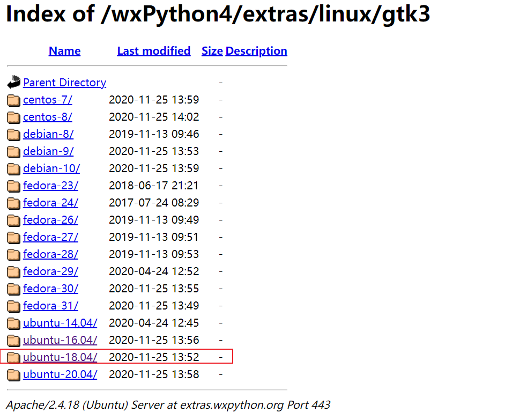The image size is (512, 420).
Task: Open the ubuntu-20.04/ directory link
Action: (60, 374)
